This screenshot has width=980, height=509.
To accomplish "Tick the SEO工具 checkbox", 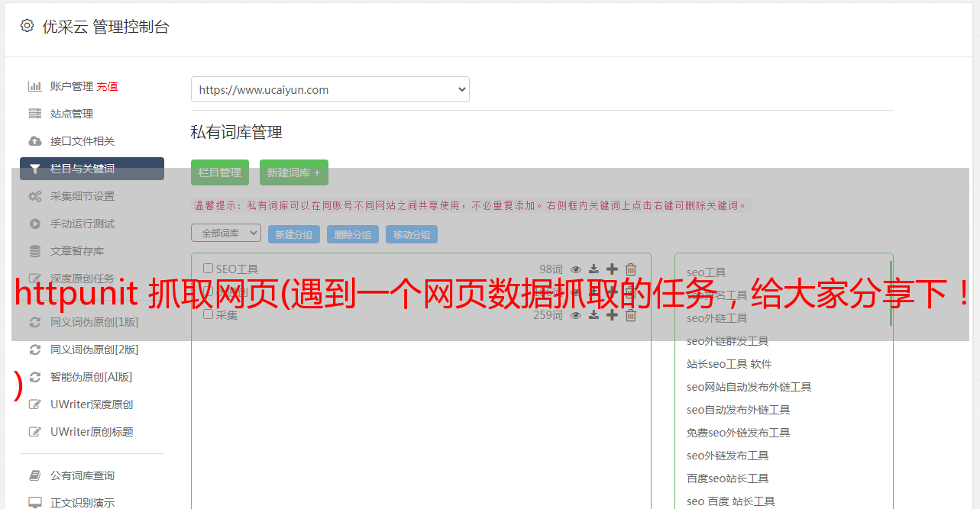I will 208,269.
